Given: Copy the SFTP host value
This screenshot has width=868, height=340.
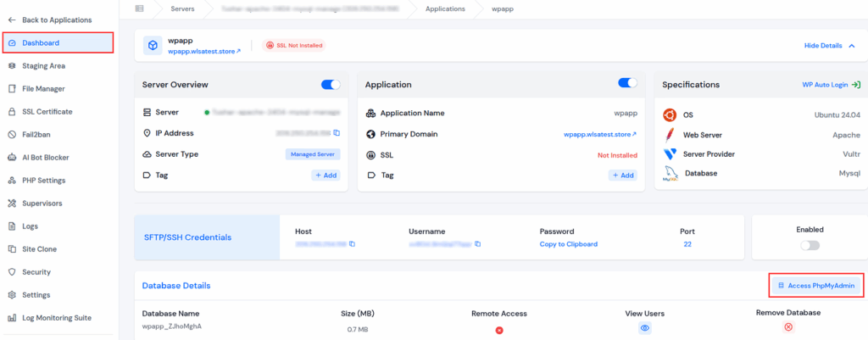Looking at the screenshot, I should click(352, 243).
